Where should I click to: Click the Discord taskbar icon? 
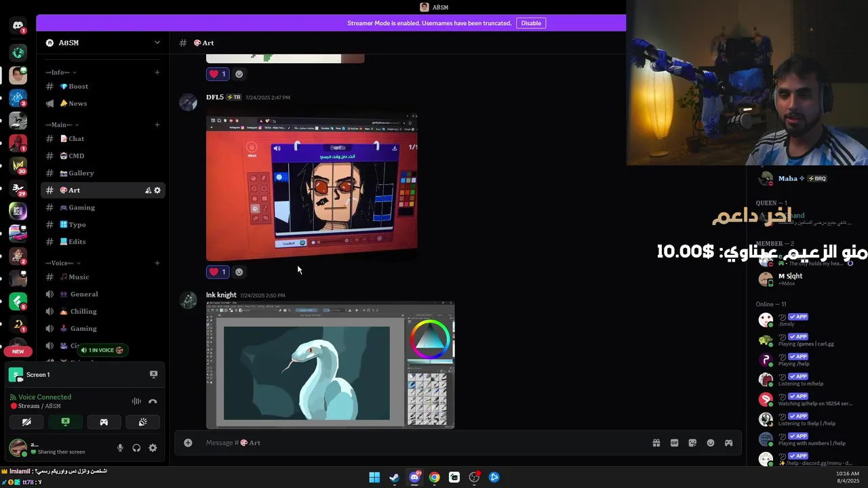(414, 477)
